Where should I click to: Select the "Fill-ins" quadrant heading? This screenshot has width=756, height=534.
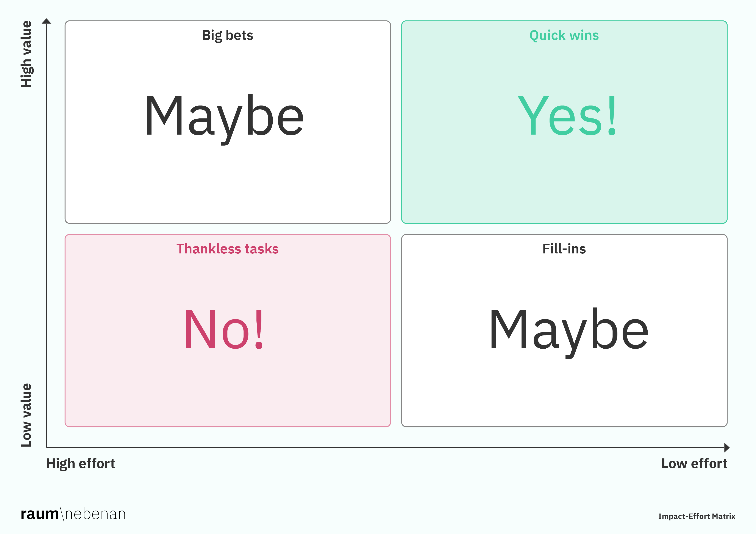pyautogui.click(x=564, y=249)
